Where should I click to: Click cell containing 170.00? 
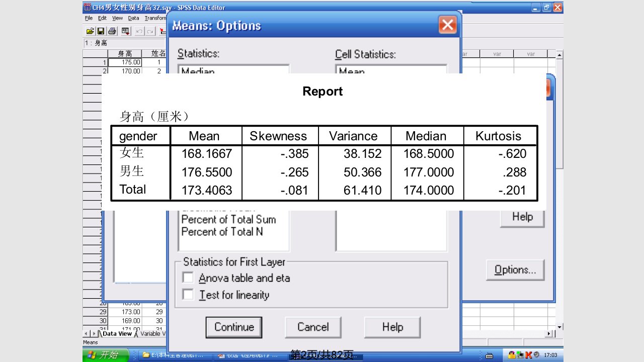pos(125,71)
